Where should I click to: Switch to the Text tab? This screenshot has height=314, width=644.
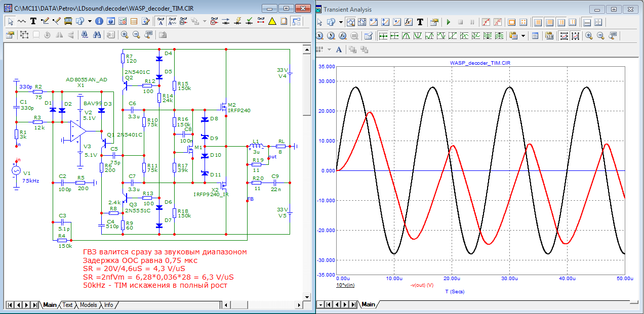point(67,305)
